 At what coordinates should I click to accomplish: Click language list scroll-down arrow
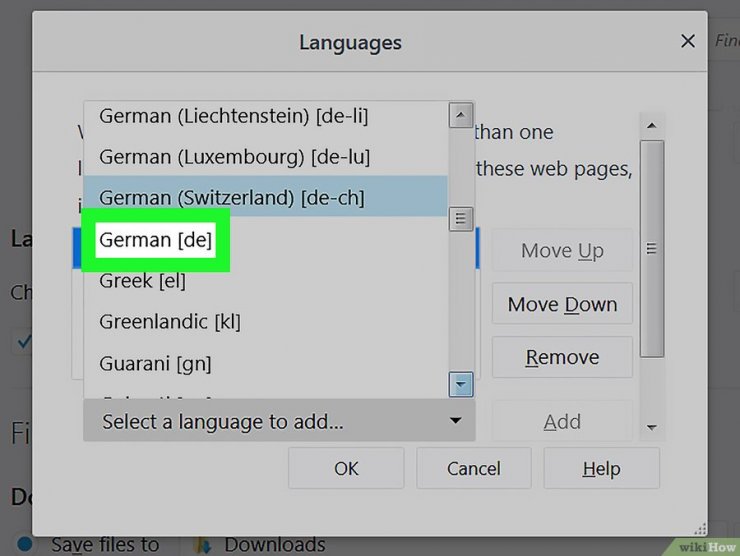pyautogui.click(x=460, y=384)
